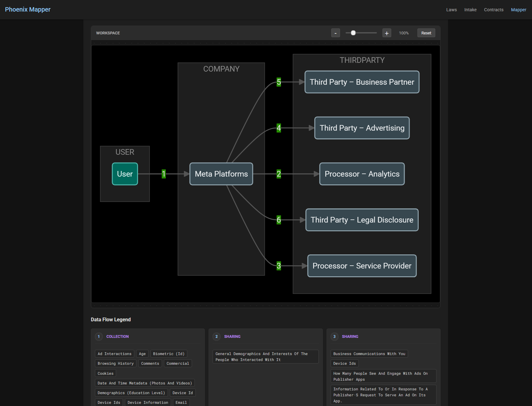532x406 pixels.
Task: Click the Processor – Service Provider node
Action: pyautogui.click(x=362, y=266)
